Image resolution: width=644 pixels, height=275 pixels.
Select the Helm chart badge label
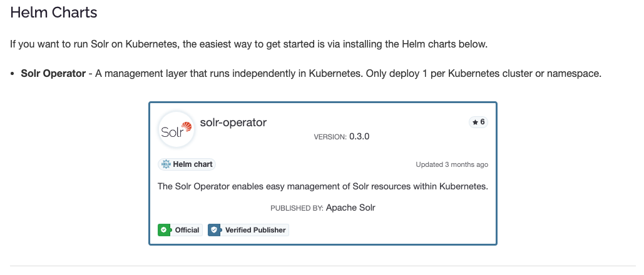coord(193,164)
